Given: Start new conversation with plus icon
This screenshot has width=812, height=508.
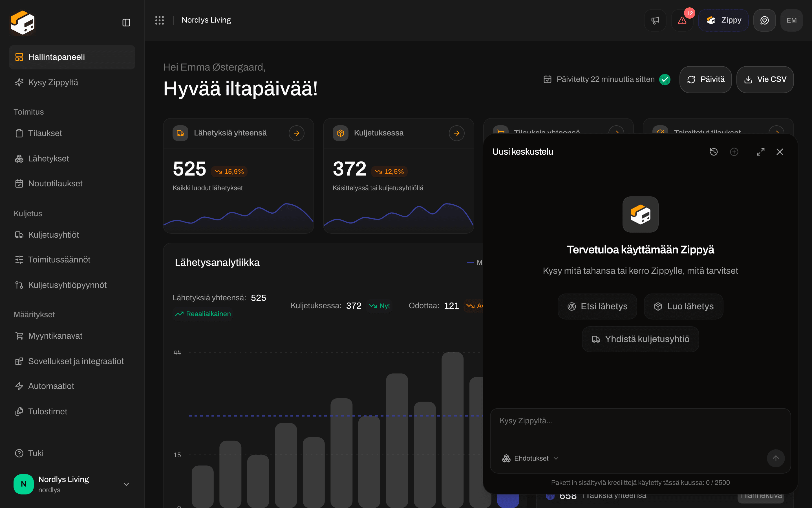Looking at the screenshot, I should point(734,152).
